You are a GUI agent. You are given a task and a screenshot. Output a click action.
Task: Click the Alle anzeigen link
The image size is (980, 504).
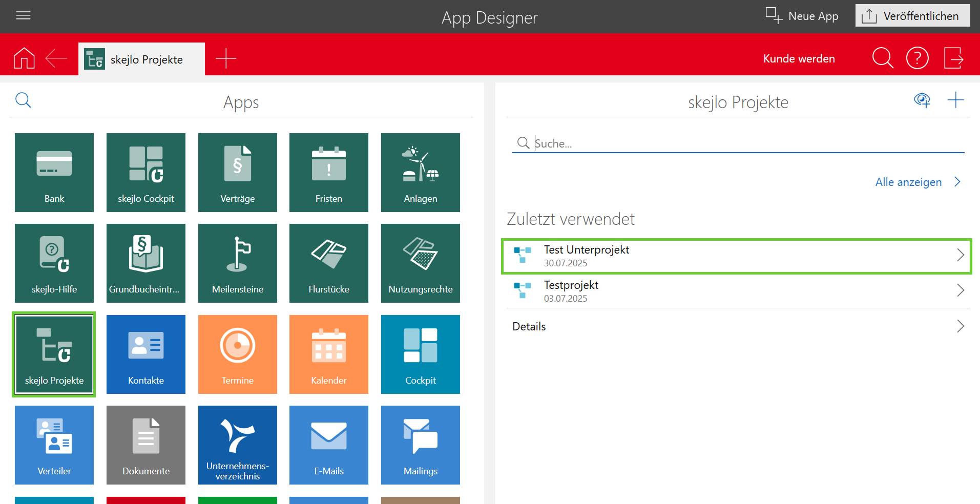[908, 182]
